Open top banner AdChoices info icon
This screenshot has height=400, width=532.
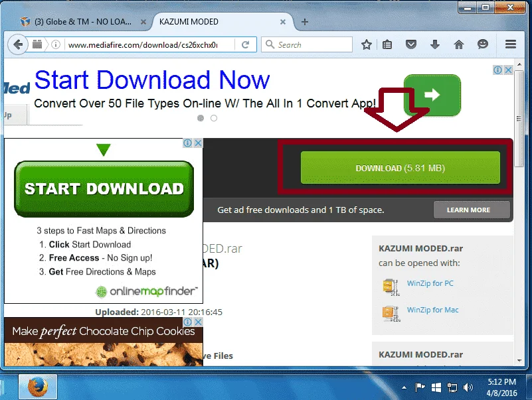click(x=497, y=70)
